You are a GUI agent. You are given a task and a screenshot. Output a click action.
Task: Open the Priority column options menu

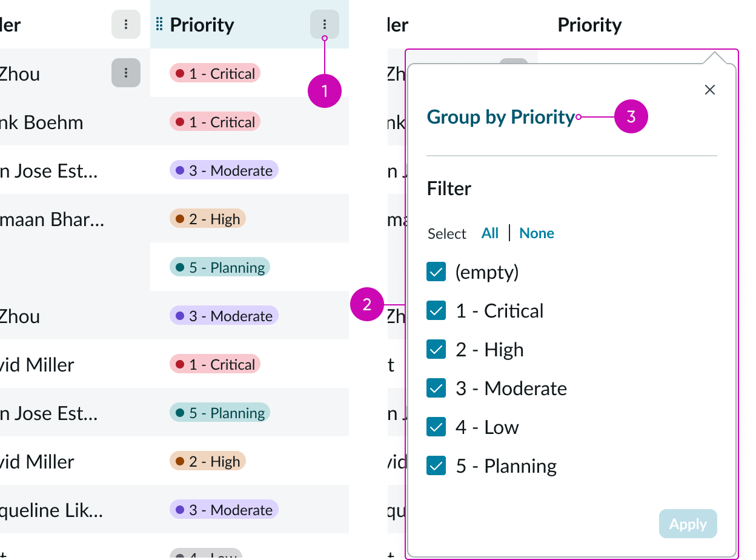pos(325,24)
